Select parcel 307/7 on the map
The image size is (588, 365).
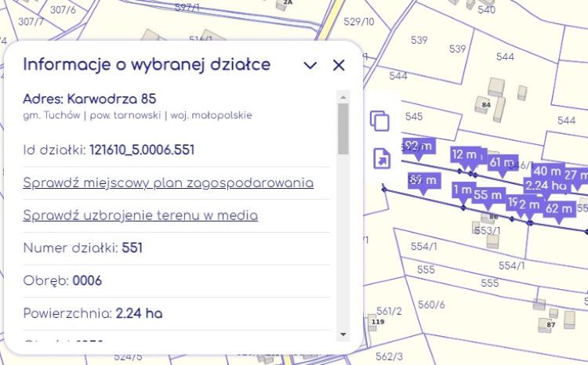(x=31, y=21)
